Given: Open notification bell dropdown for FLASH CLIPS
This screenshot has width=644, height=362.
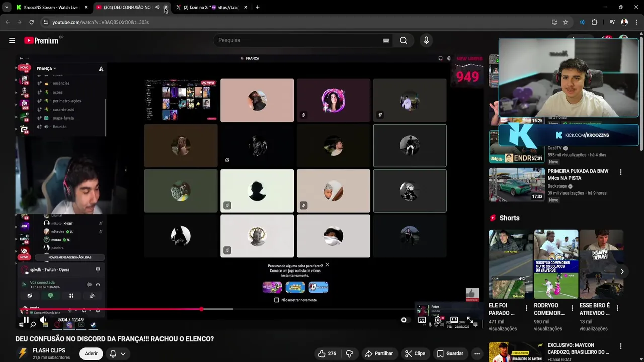Looking at the screenshot, I should coord(117,353).
